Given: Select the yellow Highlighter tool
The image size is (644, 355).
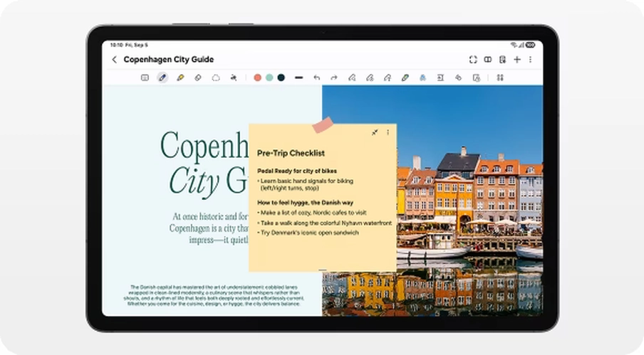Looking at the screenshot, I should 180,78.
